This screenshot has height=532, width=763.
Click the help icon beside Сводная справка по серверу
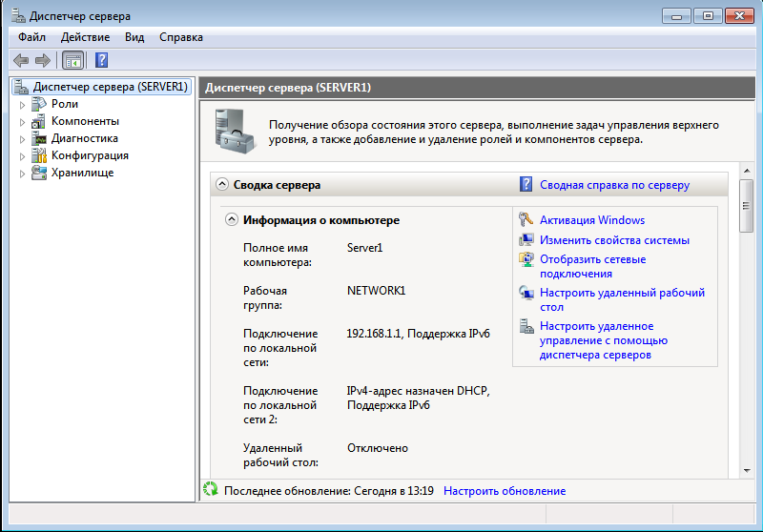[526, 184]
